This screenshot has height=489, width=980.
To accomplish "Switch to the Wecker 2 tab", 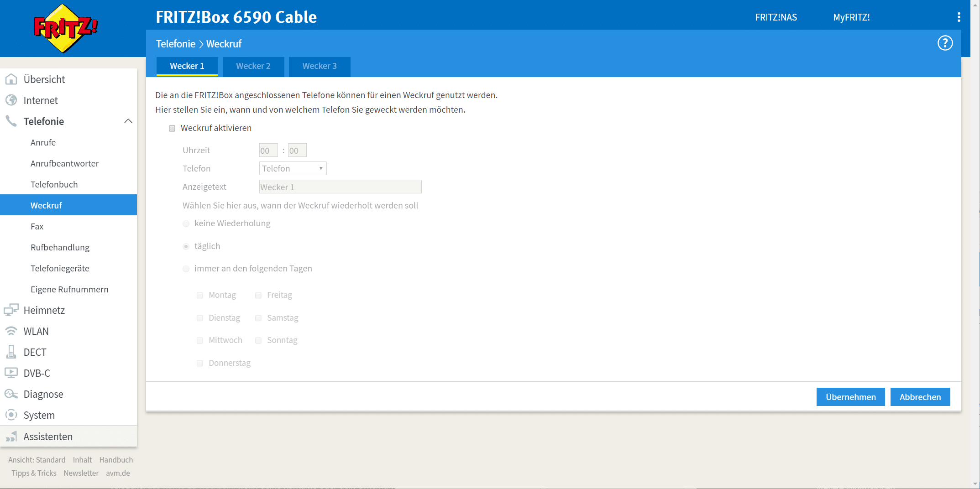I will pos(253,66).
